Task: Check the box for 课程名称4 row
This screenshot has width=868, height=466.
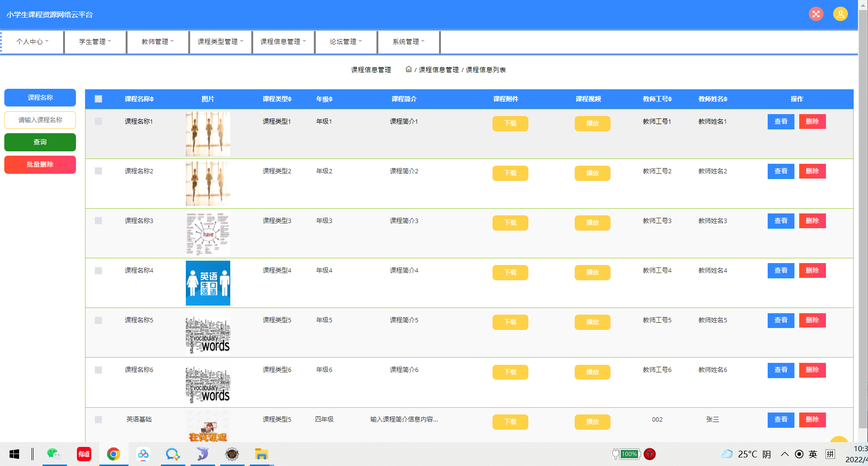Action: (x=98, y=271)
